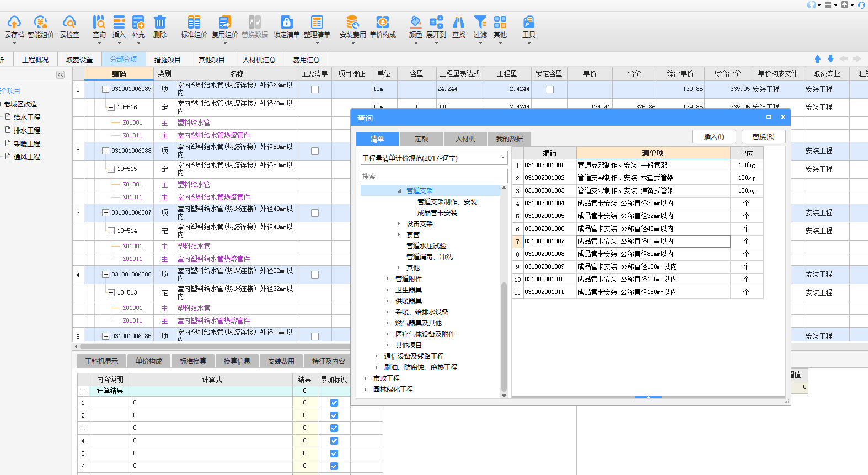Move row up with blue up arrow
The height and width of the screenshot is (475, 868).
(x=817, y=59)
